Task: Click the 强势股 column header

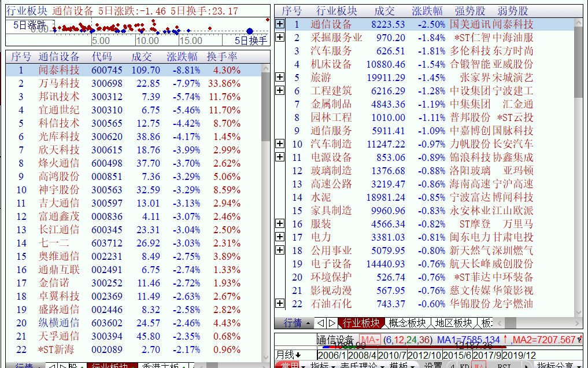Action: pyautogui.click(x=470, y=11)
